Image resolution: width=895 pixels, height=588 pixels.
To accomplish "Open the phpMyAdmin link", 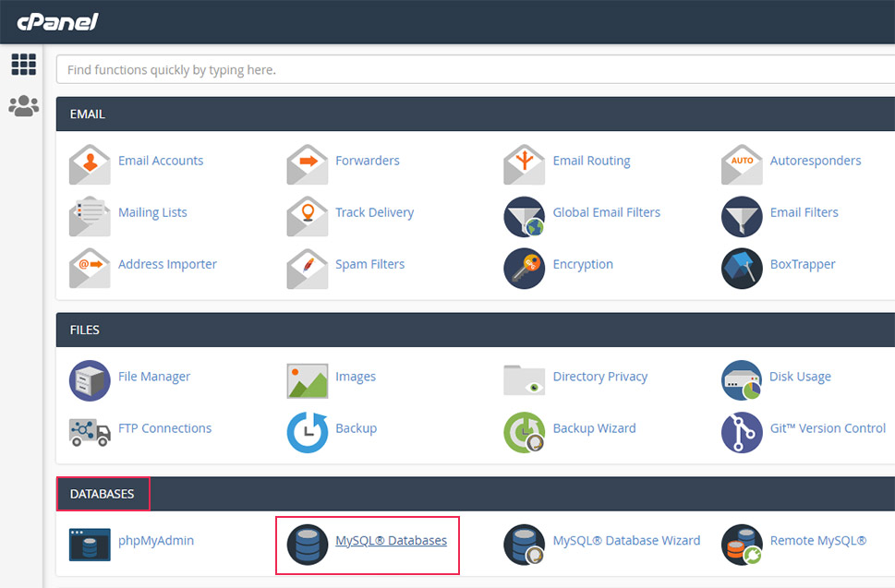I will [x=156, y=541].
